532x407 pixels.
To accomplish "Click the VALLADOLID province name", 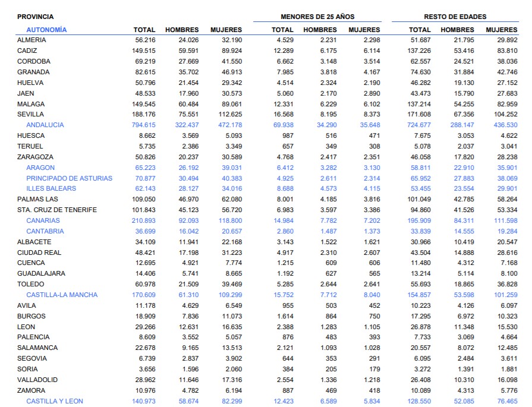I will point(37,380).
